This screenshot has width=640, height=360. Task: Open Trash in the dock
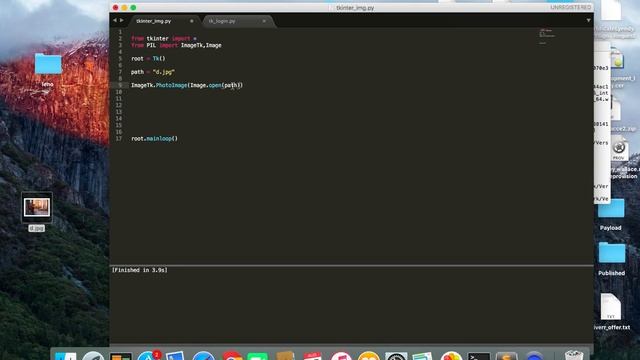coord(575,356)
